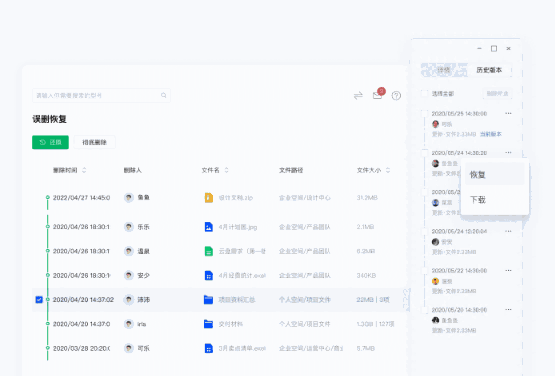Click the spreadsheet icon in 可乐's row
555x376 pixels.
point(209,348)
